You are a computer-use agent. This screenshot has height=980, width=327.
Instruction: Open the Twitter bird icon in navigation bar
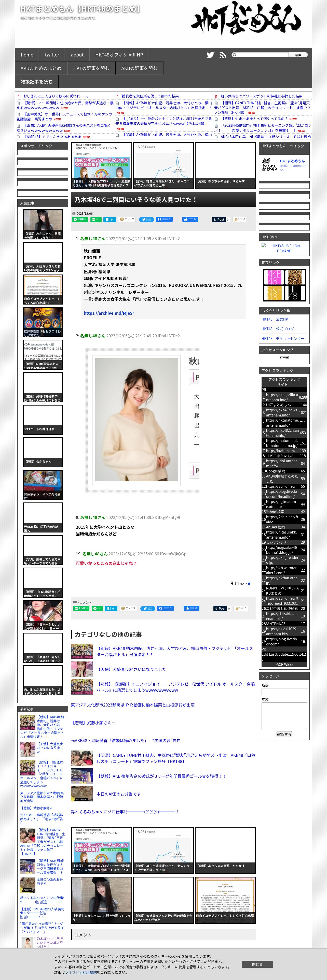(x=210, y=55)
